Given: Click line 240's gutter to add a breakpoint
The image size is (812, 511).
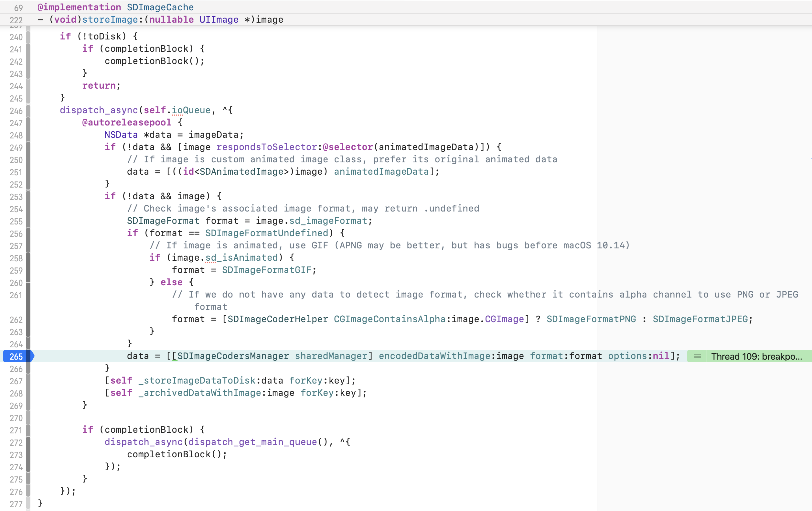Looking at the screenshot, I should pos(16,37).
